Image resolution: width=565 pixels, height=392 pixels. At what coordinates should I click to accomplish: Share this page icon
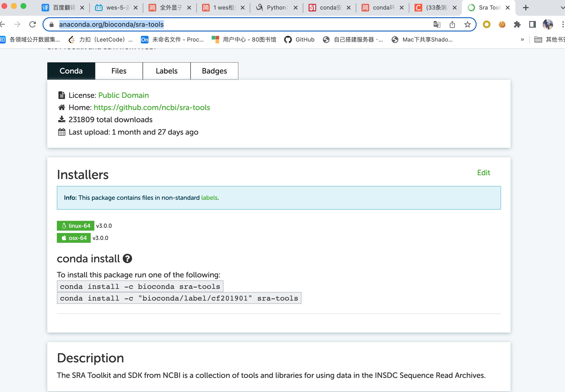click(452, 24)
